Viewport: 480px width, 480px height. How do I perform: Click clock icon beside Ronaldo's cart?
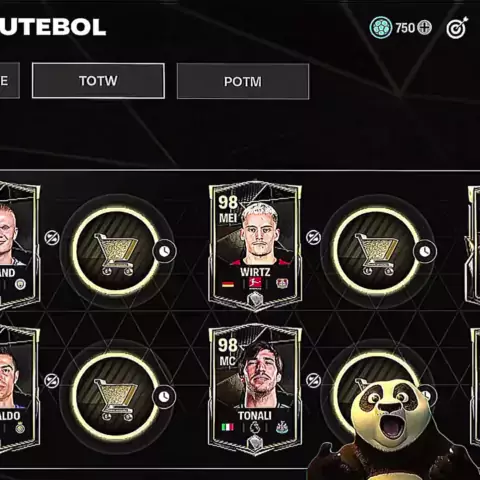click(x=164, y=397)
